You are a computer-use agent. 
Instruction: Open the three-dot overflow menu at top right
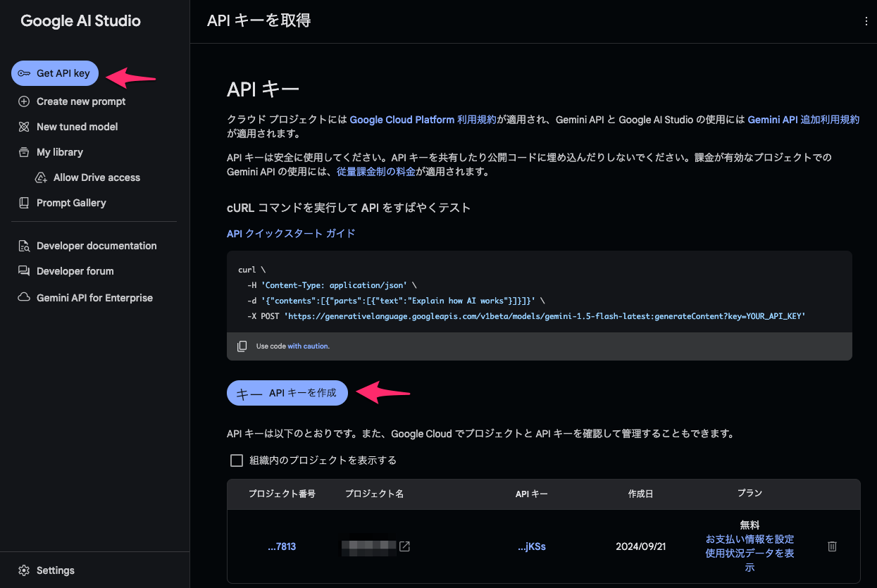pos(866,21)
